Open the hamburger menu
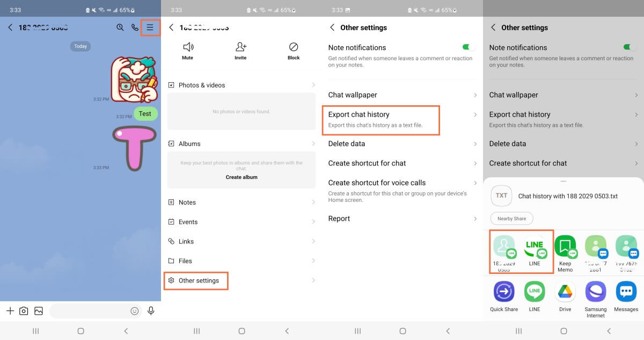This screenshot has height=340, width=644. tap(150, 27)
